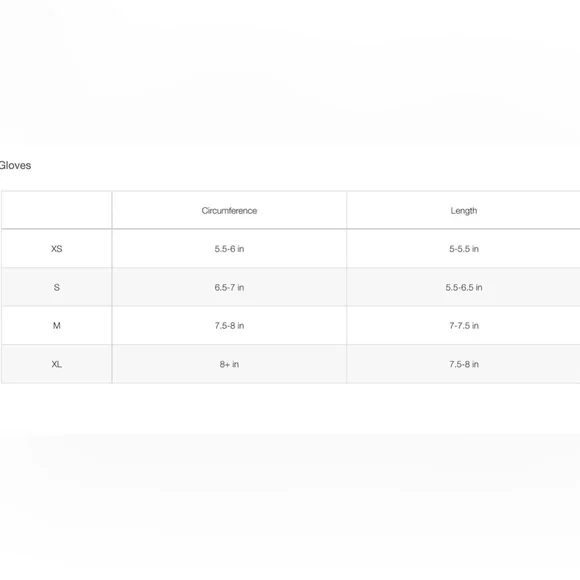
Task: Select the 5-5.5 in length cell
Action: pos(464,249)
